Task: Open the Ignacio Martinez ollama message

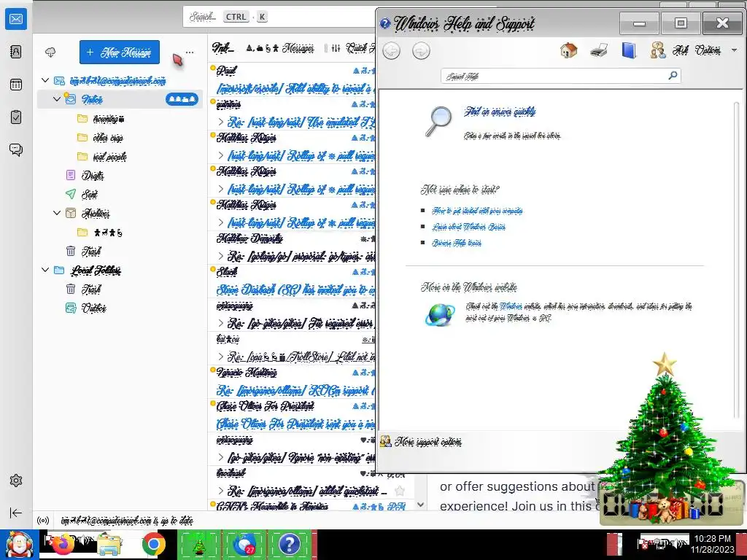Action: (293, 381)
